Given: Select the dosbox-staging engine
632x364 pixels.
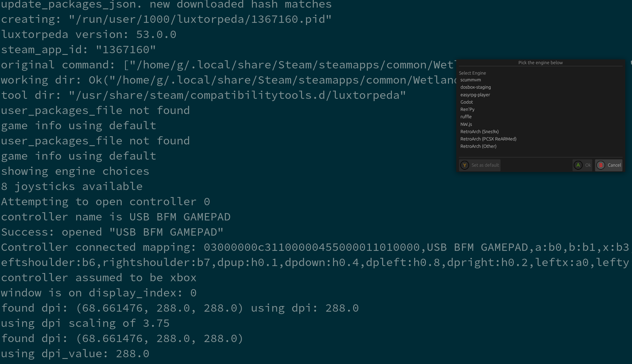Looking at the screenshot, I should [475, 87].
